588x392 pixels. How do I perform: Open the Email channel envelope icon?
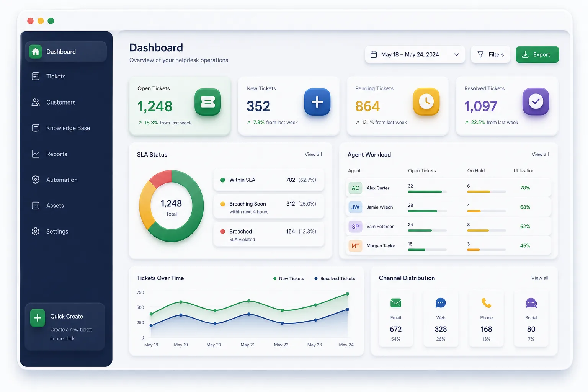[395, 303]
